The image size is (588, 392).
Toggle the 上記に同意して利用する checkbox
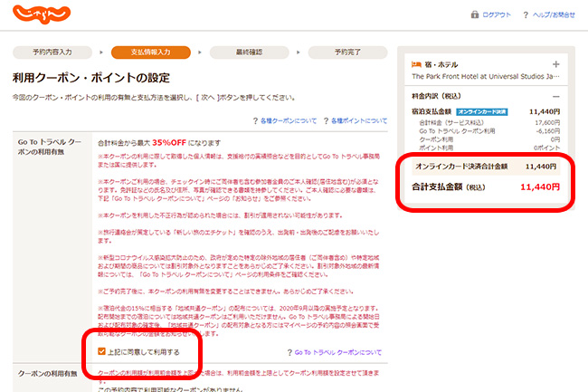point(100,351)
